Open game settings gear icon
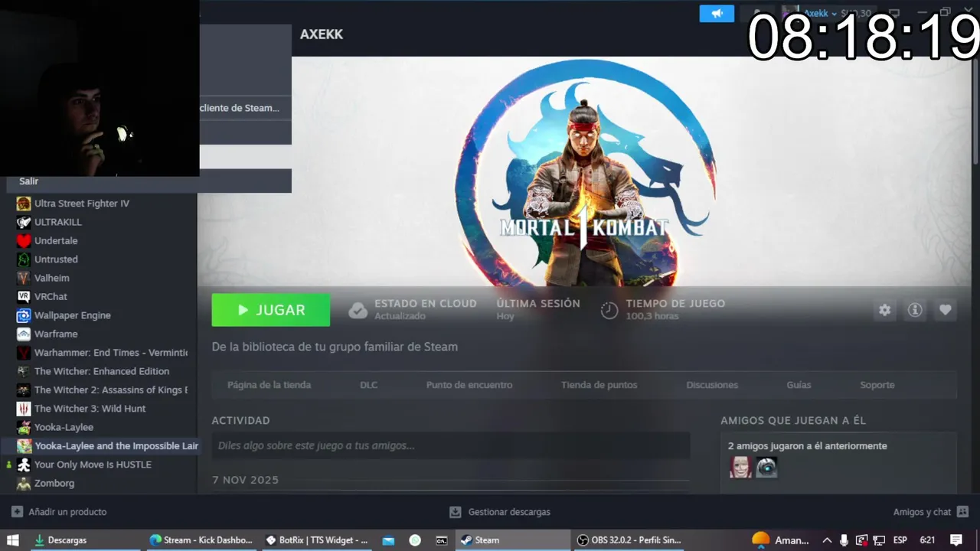 click(x=885, y=310)
